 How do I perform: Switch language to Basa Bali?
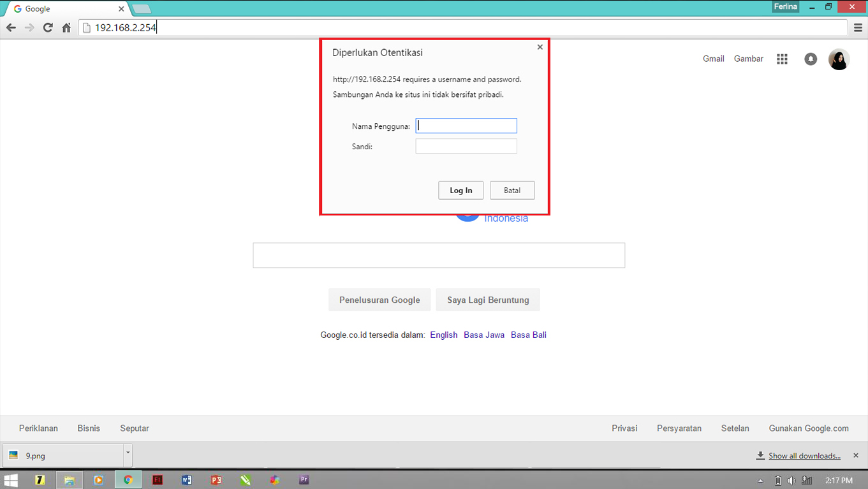coord(529,335)
